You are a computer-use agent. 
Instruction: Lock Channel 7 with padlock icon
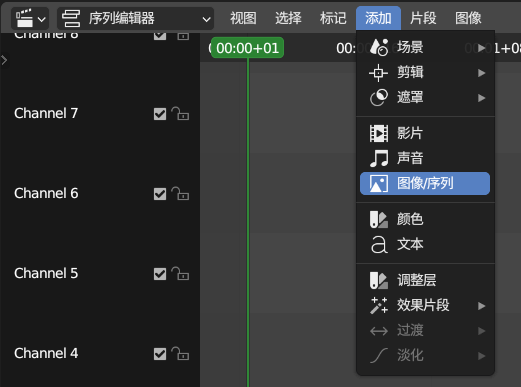point(180,114)
